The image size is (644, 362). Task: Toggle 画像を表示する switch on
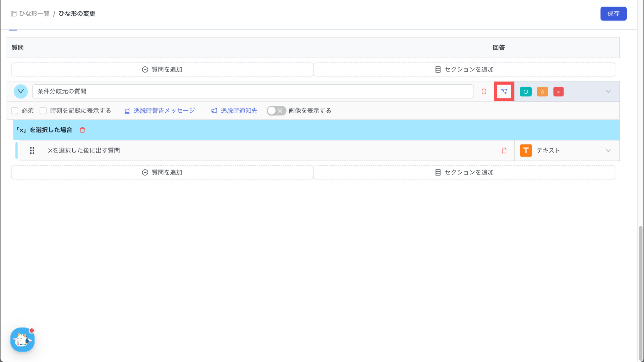click(x=276, y=111)
